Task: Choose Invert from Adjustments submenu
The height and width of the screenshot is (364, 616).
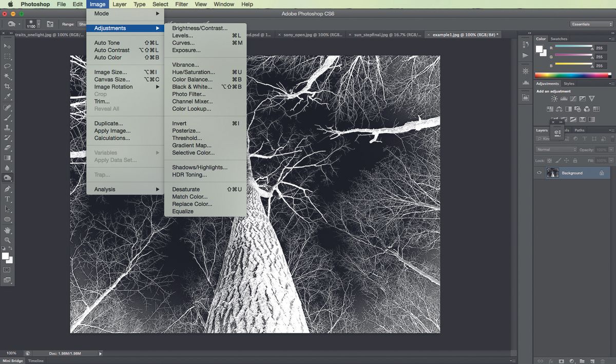Action: click(180, 124)
